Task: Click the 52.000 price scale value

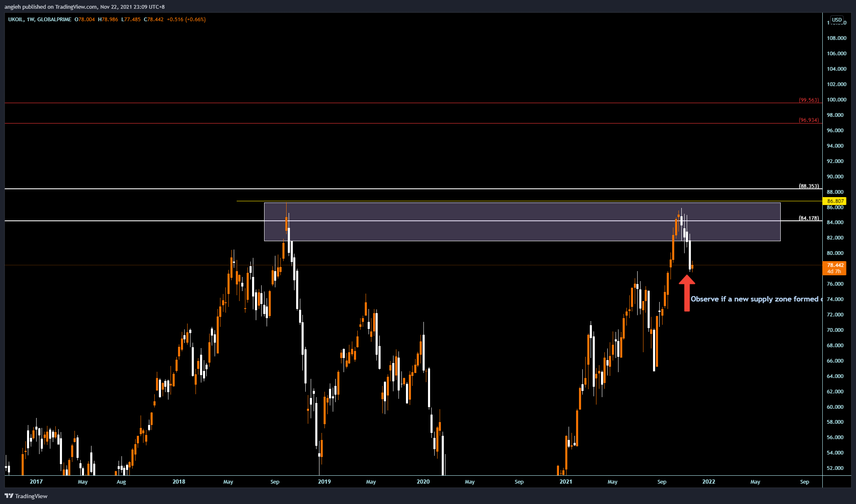Action: [x=835, y=468]
